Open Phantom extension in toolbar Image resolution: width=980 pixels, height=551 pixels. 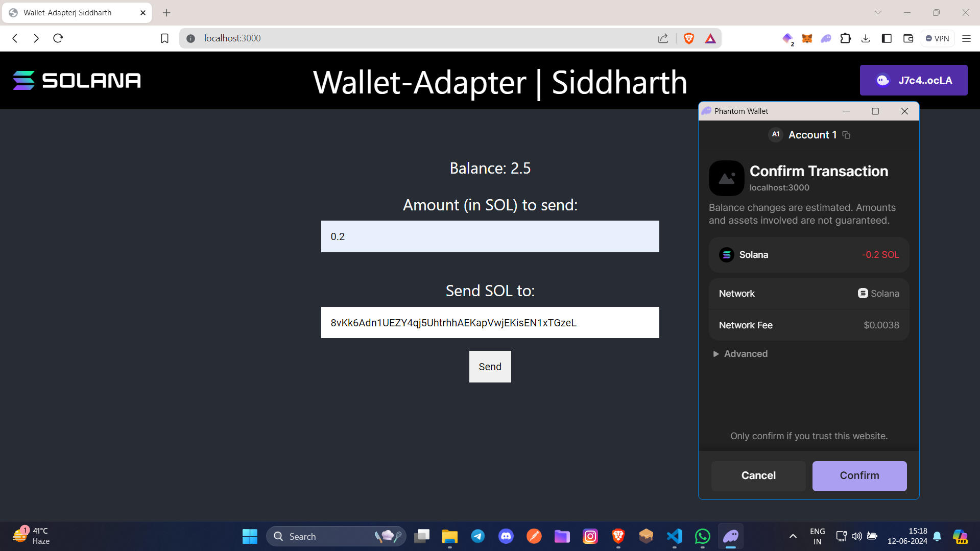pyautogui.click(x=826, y=38)
